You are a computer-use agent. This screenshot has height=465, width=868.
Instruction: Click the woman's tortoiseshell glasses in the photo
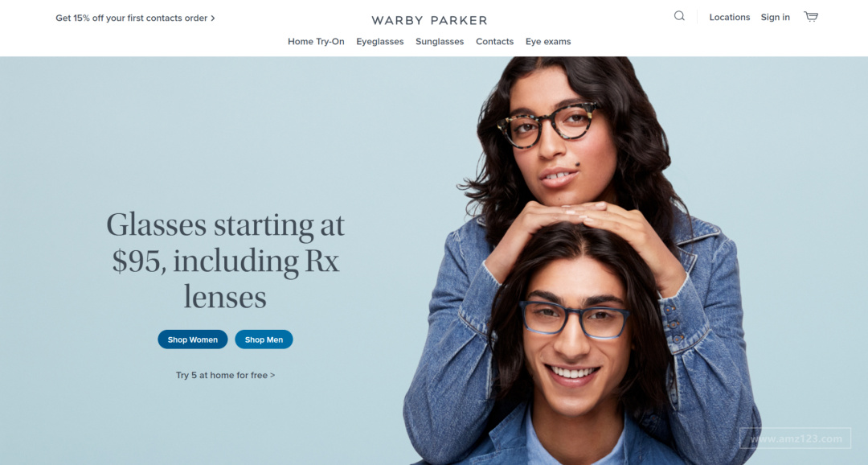pos(547,126)
